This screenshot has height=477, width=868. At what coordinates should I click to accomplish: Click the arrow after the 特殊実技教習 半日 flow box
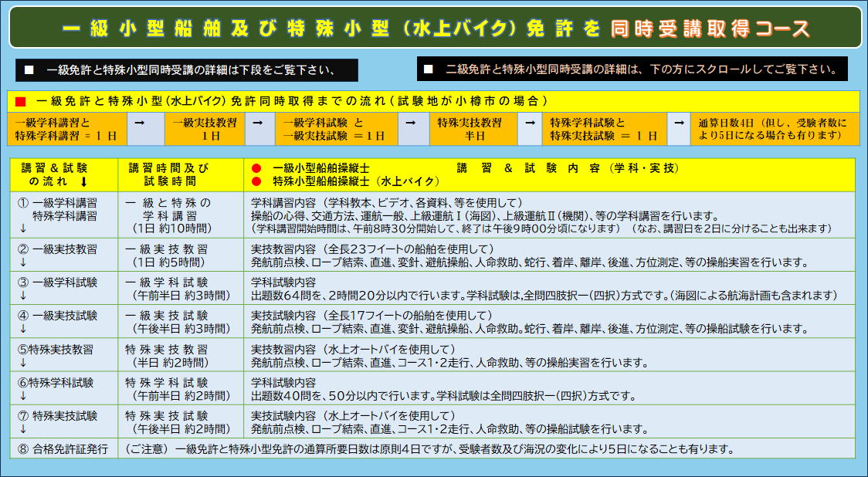[529, 123]
